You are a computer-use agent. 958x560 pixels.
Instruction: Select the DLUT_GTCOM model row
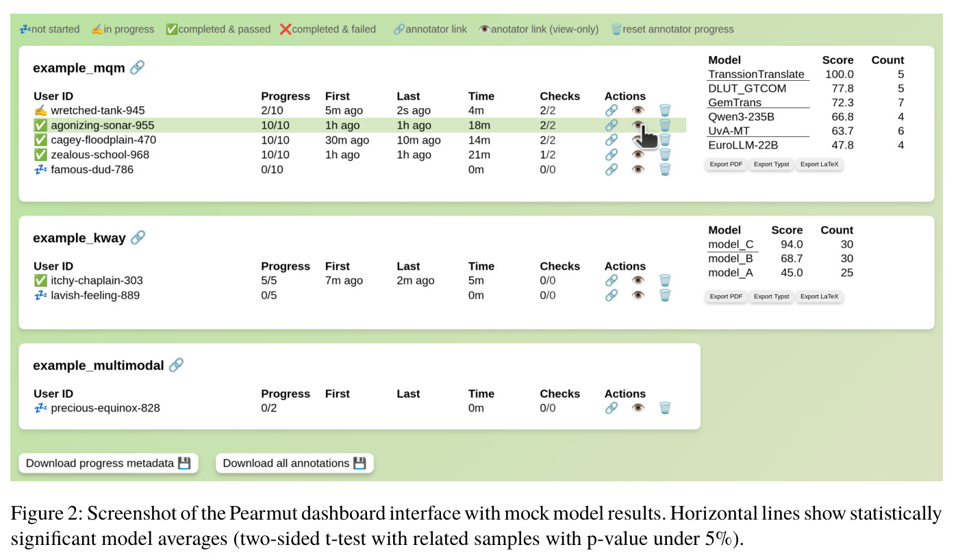click(x=806, y=88)
